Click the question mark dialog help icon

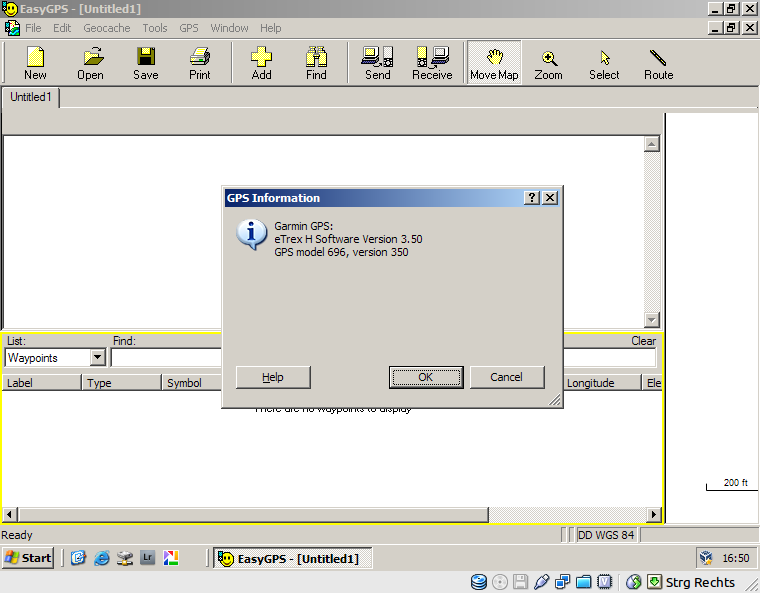[532, 198]
